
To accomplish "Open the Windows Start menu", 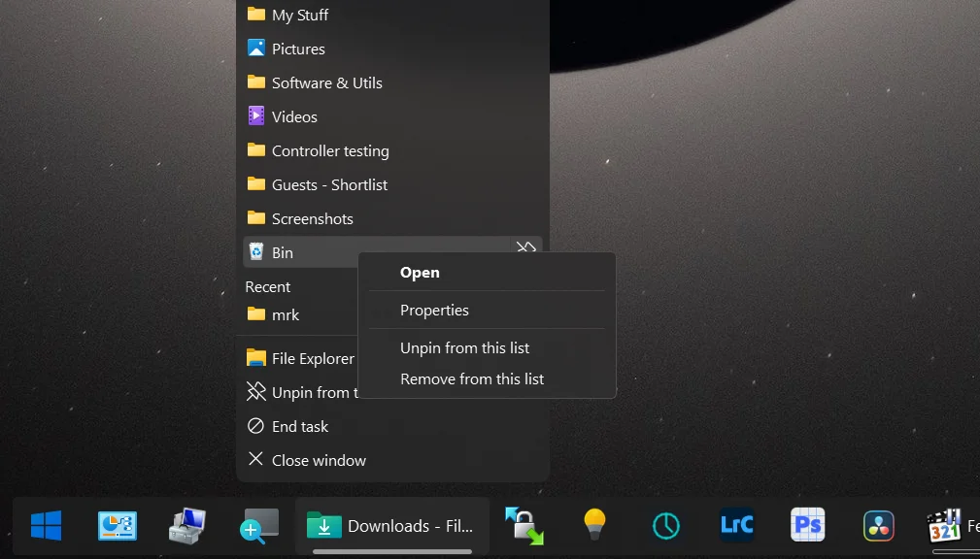I will (x=47, y=525).
